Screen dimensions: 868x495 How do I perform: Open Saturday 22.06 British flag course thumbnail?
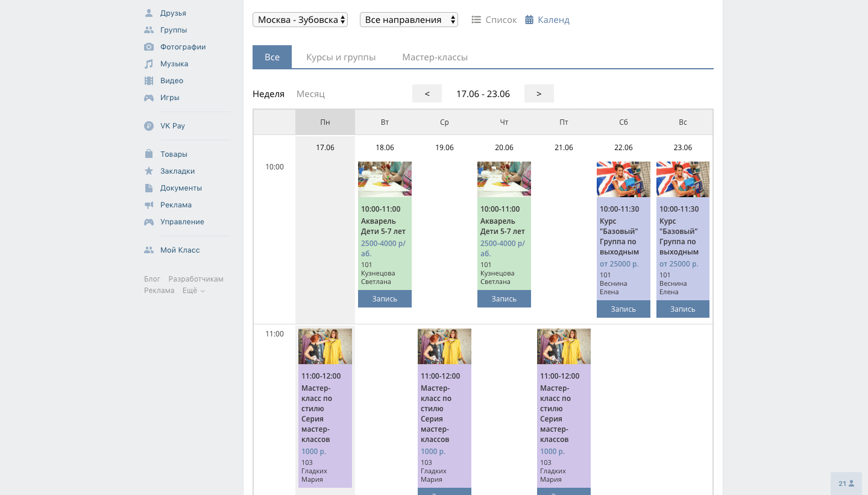(x=623, y=179)
